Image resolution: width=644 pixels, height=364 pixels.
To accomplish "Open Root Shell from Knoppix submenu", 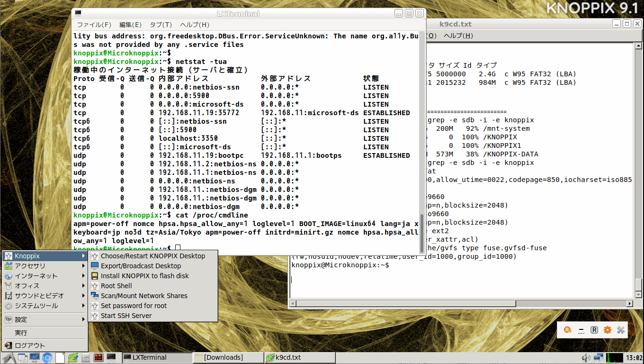I will point(153,286).
